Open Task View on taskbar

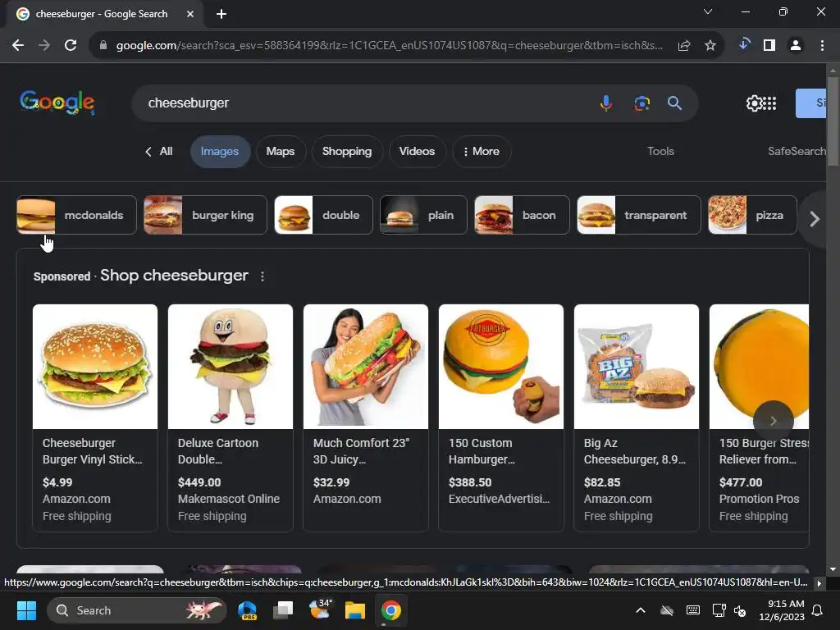[x=283, y=610]
